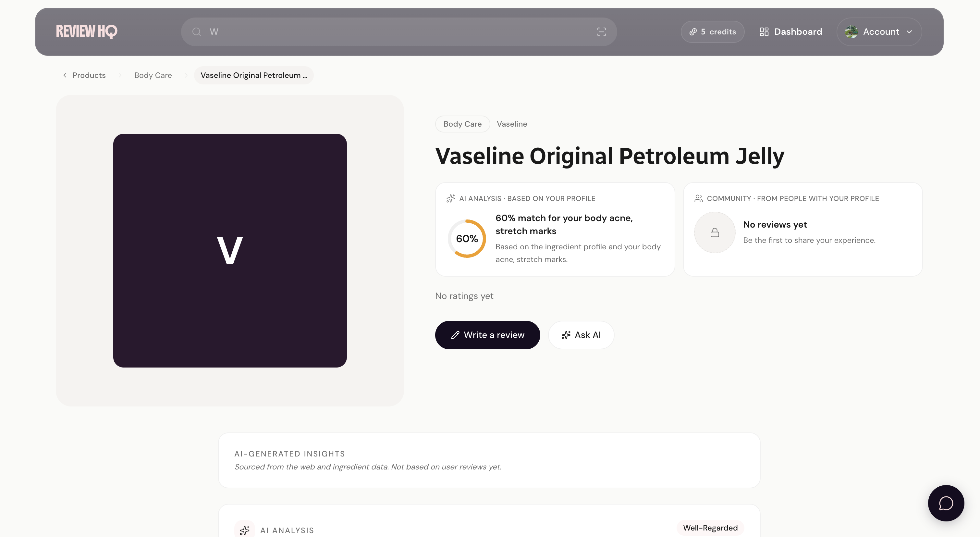
Task: Click the product image placeholder with V
Action: 230,250
